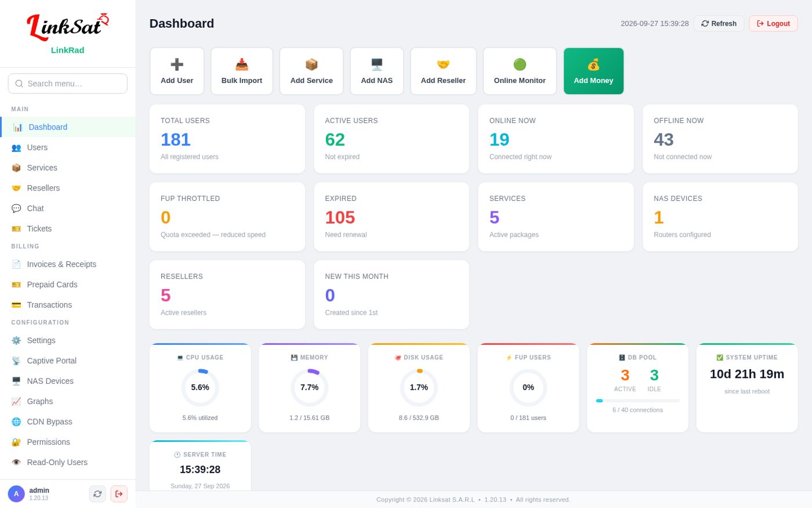Image resolution: width=812 pixels, height=508 pixels.
Task: Open the Read-Only Users menu item
Action: (68, 462)
